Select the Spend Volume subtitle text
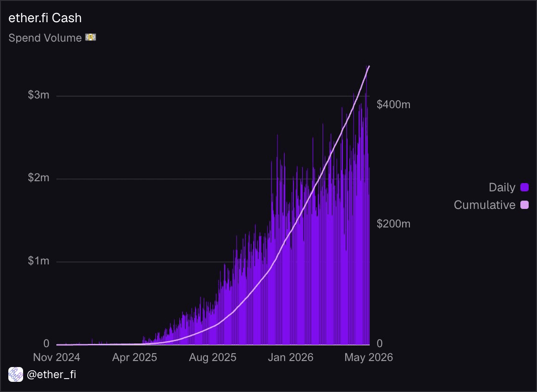The height and width of the screenshot is (392, 537). point(45,38)
